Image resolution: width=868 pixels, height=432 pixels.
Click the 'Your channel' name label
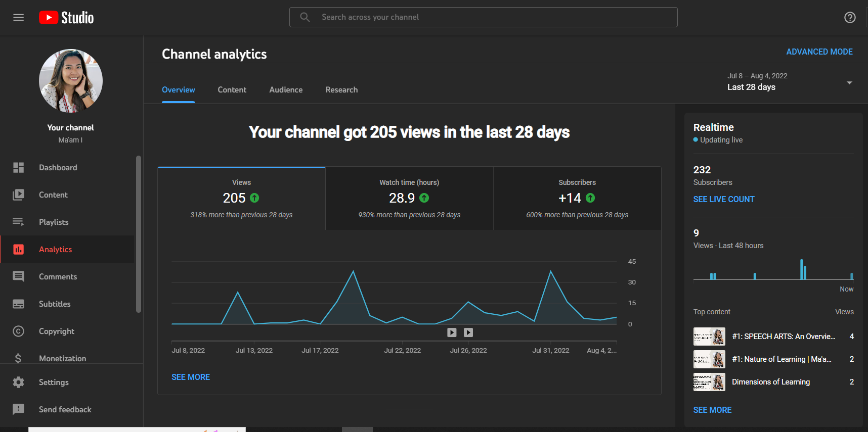click(70, 128)
